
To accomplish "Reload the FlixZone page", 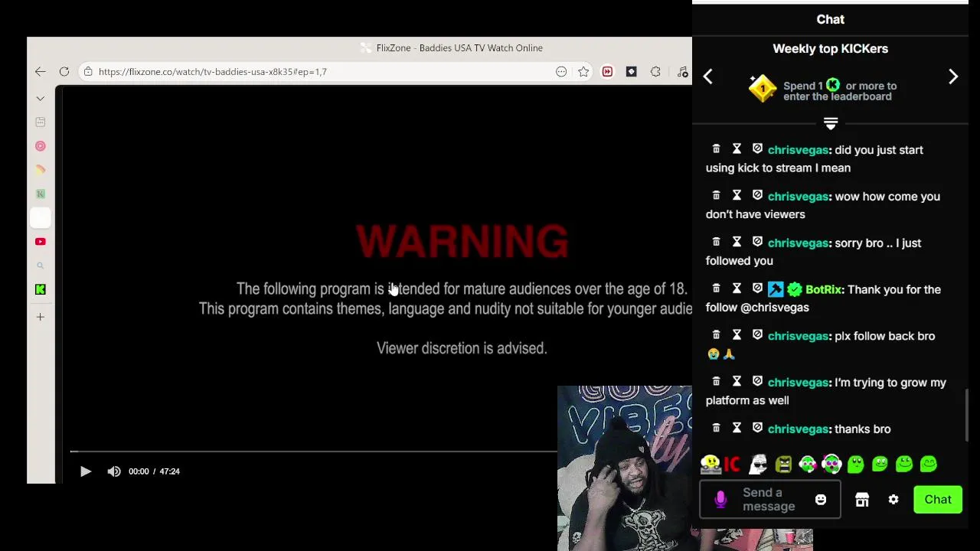I will (x=64, y=72).
